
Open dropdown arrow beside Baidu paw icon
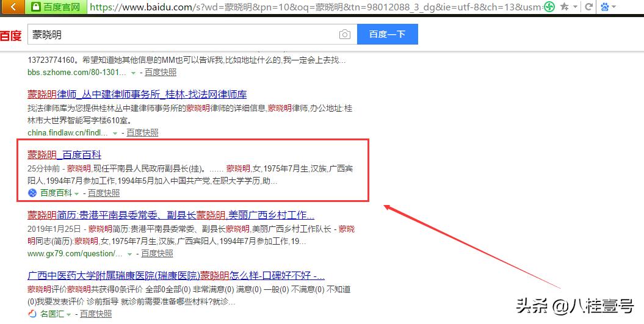[x=613, y=7]
